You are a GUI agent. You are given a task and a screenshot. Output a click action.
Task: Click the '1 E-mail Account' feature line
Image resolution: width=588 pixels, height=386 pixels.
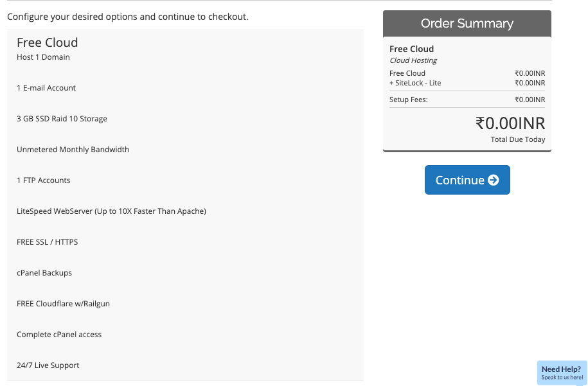(x=46, y=88)
